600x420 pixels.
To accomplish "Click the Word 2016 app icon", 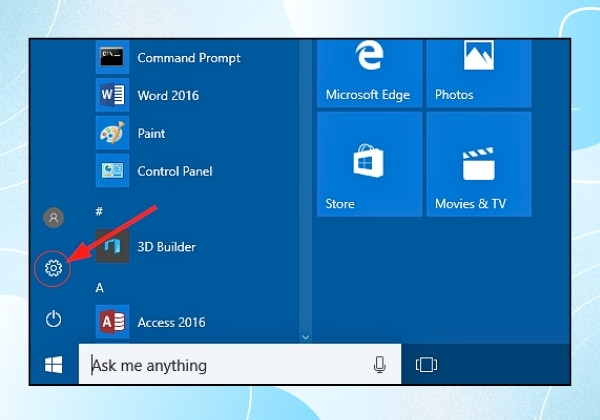I will tap(112, 94).
